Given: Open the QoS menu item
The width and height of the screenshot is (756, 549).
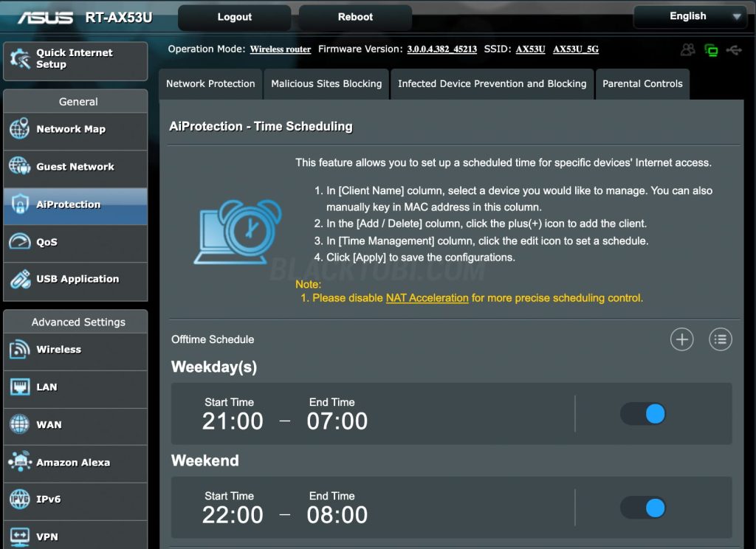Looking at the screenshot, I should pyautogui.click(x=75, y=243).
